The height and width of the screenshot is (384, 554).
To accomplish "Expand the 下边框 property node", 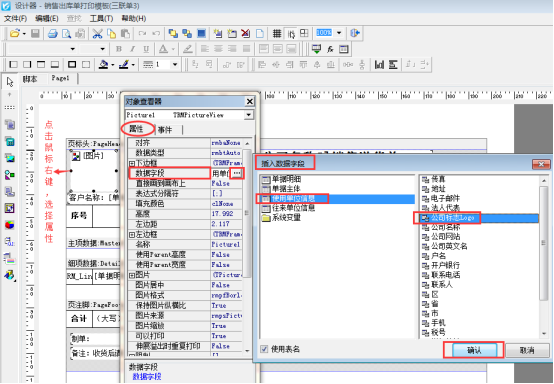I will tap(132, 163).
